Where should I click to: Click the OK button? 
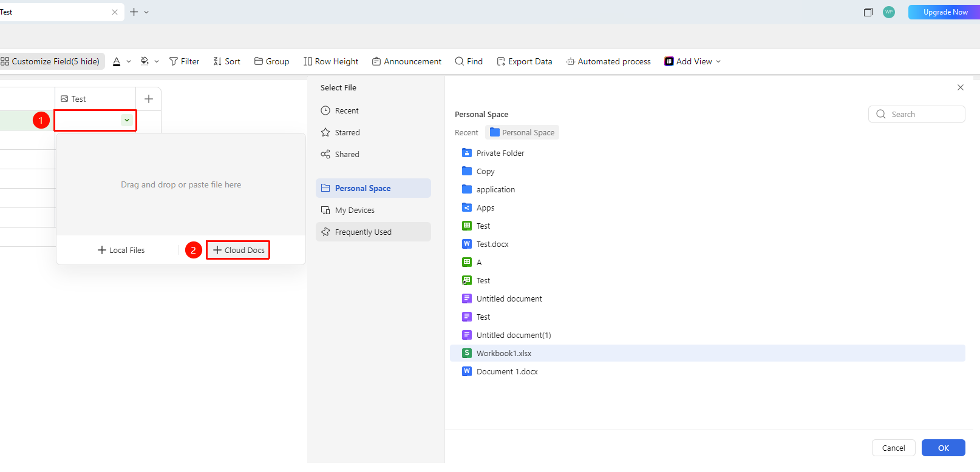(x=944, y=448)
